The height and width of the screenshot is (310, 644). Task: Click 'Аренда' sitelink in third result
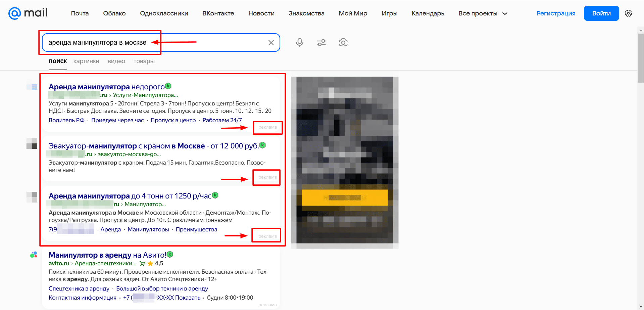(x=111, y=229)
